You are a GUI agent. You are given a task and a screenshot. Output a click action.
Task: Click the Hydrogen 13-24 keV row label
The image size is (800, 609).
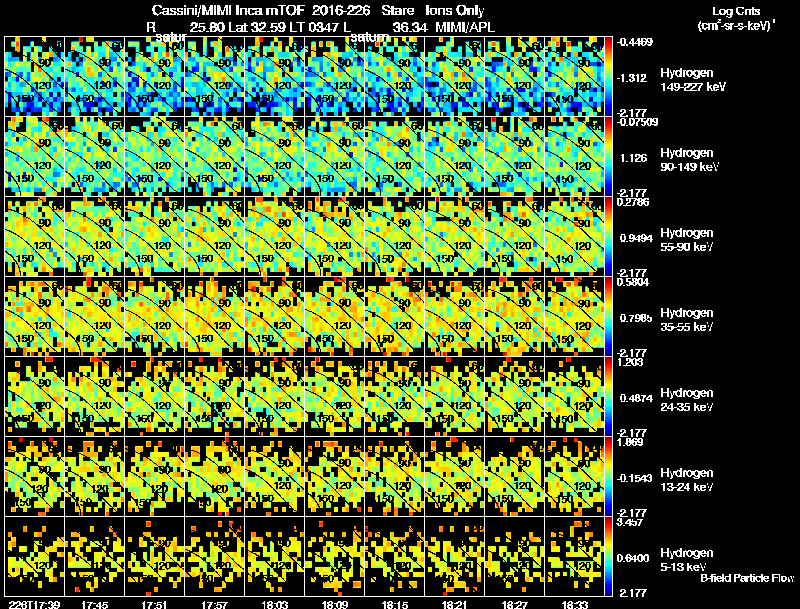pos(686,480)
